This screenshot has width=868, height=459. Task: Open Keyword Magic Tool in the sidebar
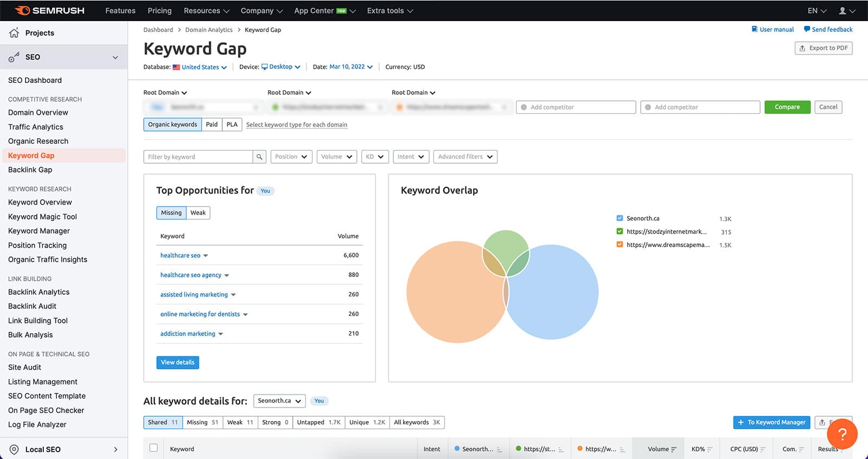[42, 217]
